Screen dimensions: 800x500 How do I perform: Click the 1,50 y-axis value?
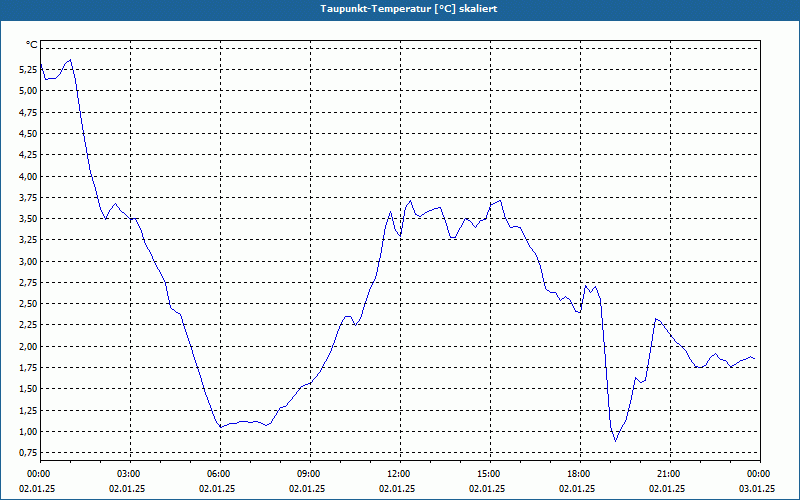click(x=29, y=389)
